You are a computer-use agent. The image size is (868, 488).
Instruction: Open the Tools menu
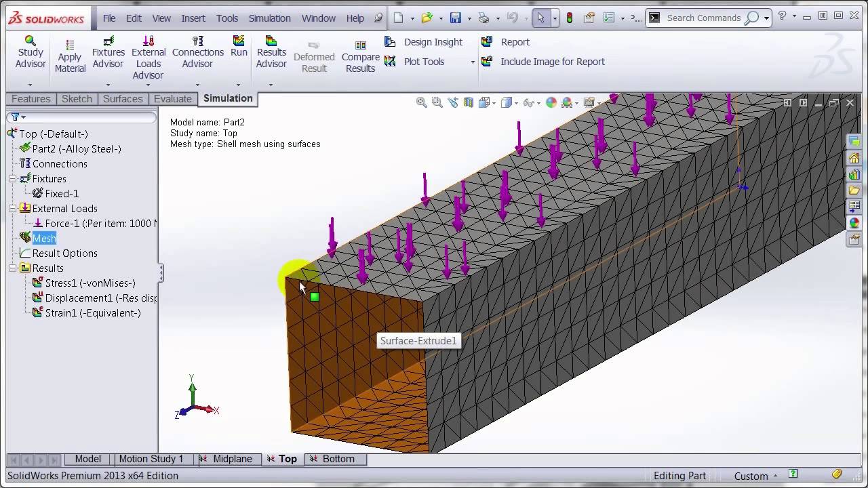point(227,18)
